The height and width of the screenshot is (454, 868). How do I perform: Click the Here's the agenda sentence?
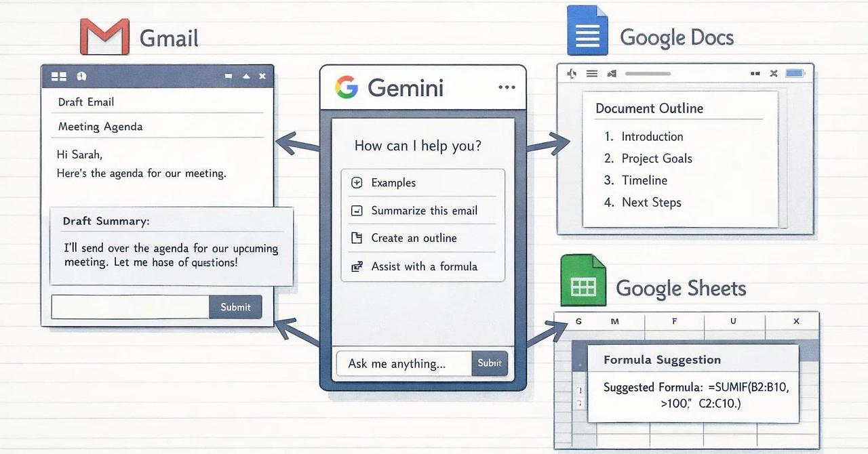[x=141, y=173]
